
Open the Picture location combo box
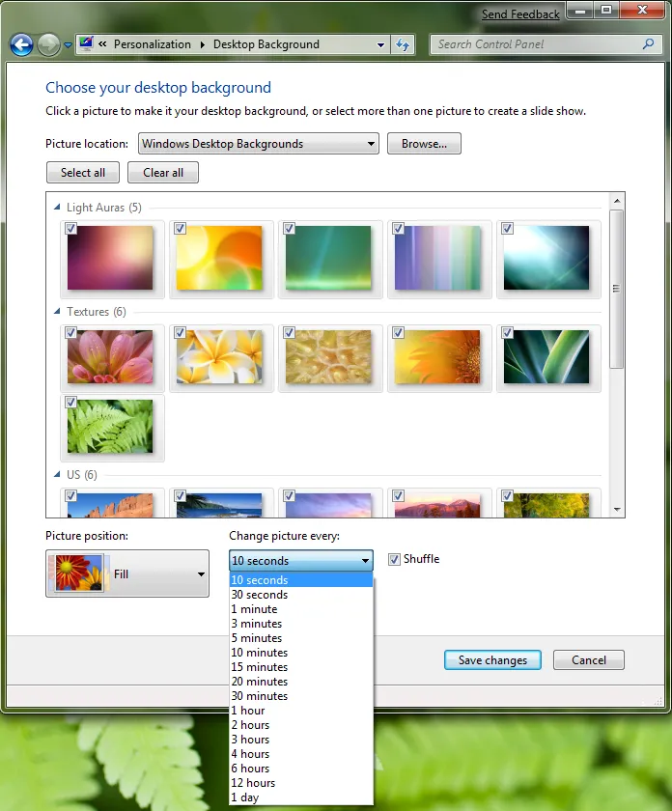(258, 144)
